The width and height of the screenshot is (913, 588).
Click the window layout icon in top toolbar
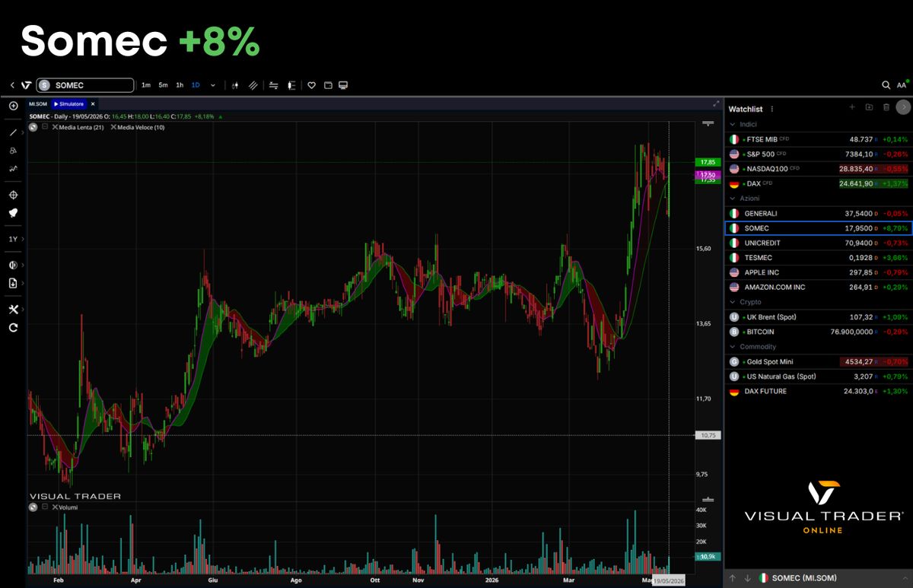point(328,85)
